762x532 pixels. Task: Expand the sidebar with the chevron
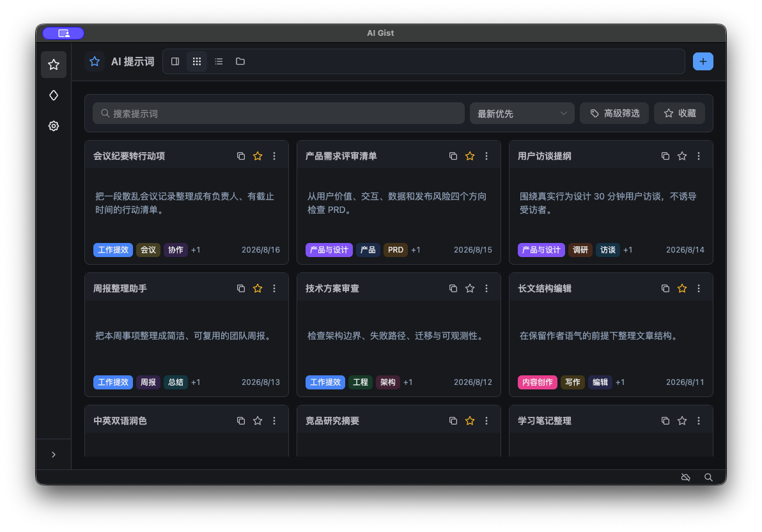[x=54, y=455]
